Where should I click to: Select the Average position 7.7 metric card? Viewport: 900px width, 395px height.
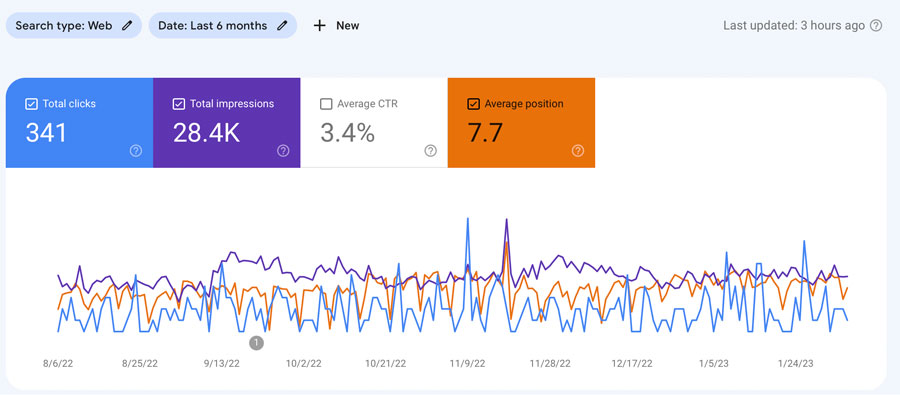click(521, 123)
